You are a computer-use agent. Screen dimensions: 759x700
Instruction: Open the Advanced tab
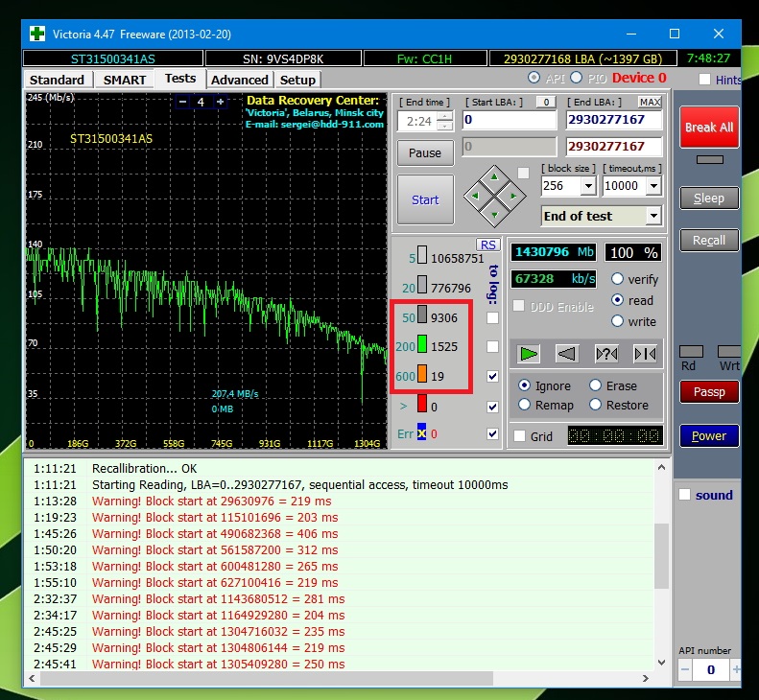tap(239, 80)
